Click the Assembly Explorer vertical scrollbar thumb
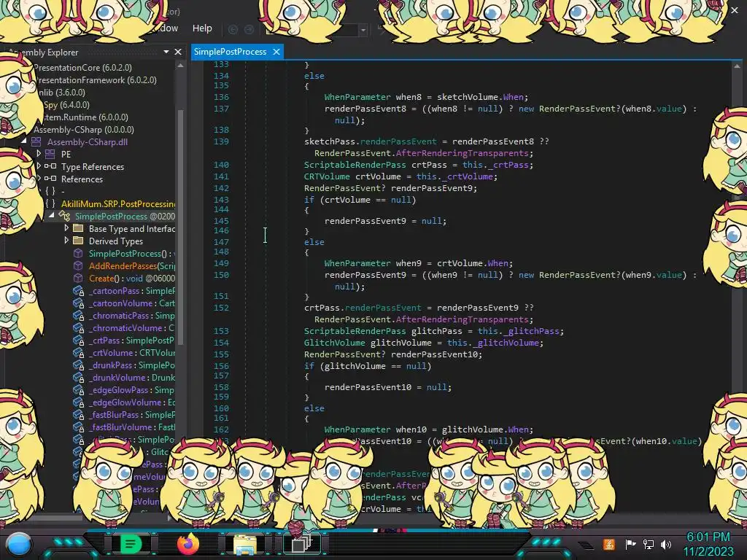This screenshot has height=560, width=747. (181, 226)
